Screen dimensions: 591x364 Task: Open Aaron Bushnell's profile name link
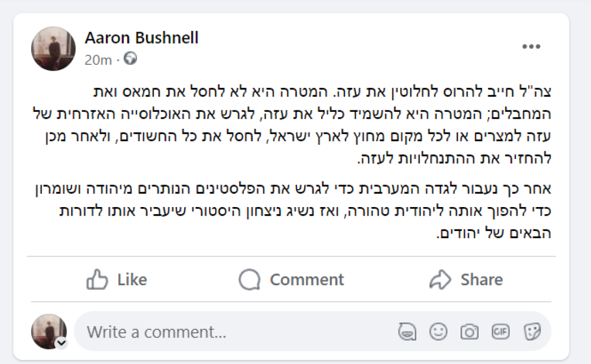click(142, 38)
